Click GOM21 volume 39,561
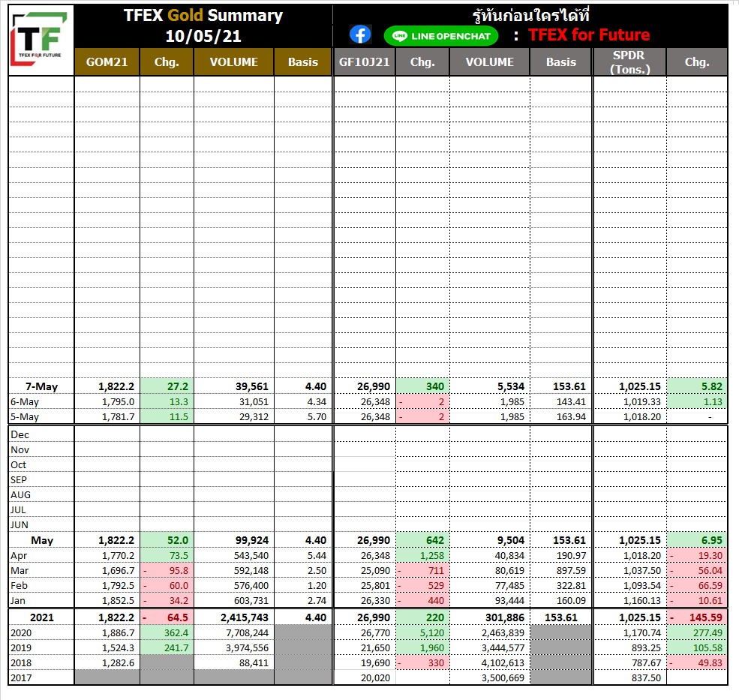 pyautogui.click(x=251, y=386)
